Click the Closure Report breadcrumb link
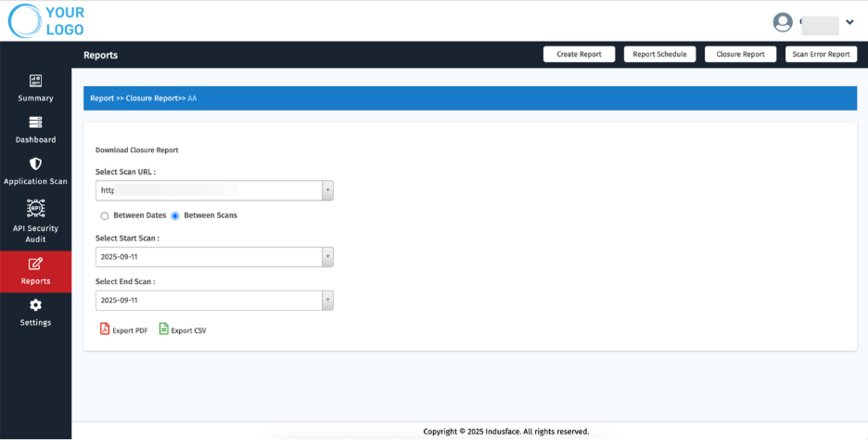This screenshot has width=868, height=440. [152, 98]
